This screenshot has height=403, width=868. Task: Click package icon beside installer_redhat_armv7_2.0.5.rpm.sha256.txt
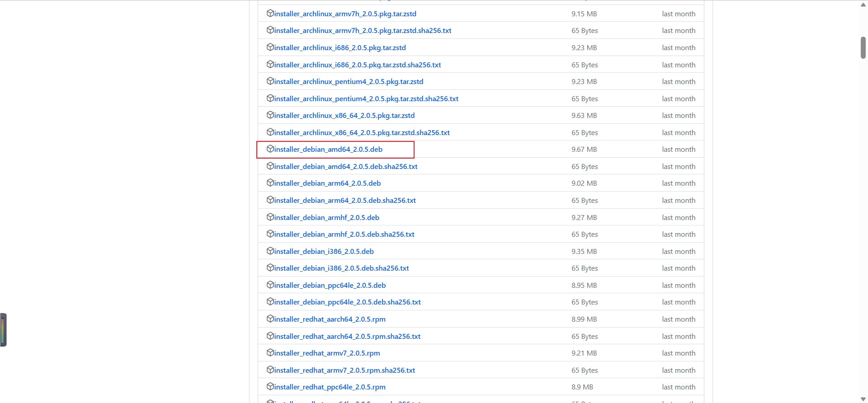tap(270, 370)
